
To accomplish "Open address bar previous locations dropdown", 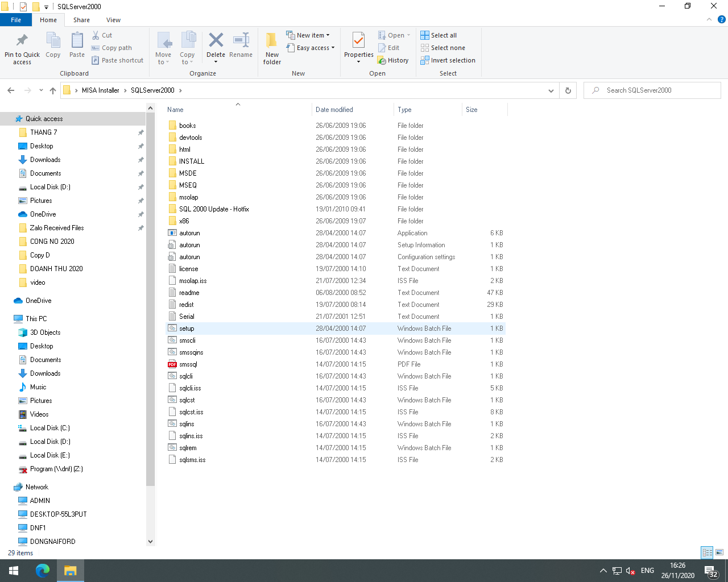I will point(551,90).
